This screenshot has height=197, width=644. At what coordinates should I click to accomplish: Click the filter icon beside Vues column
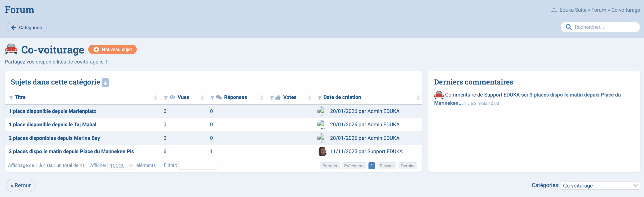point(166,98)
